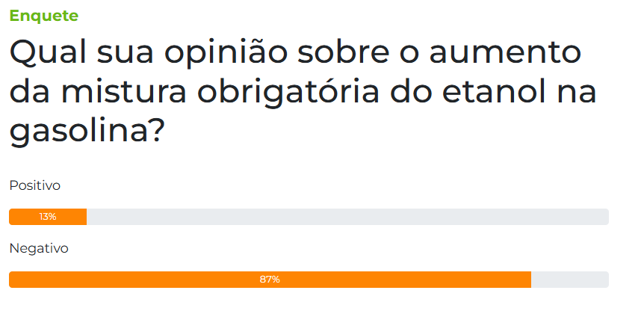The image size is (644, 311).
Task: Select the "Negativo" poll option label
Action: point(39,248)
